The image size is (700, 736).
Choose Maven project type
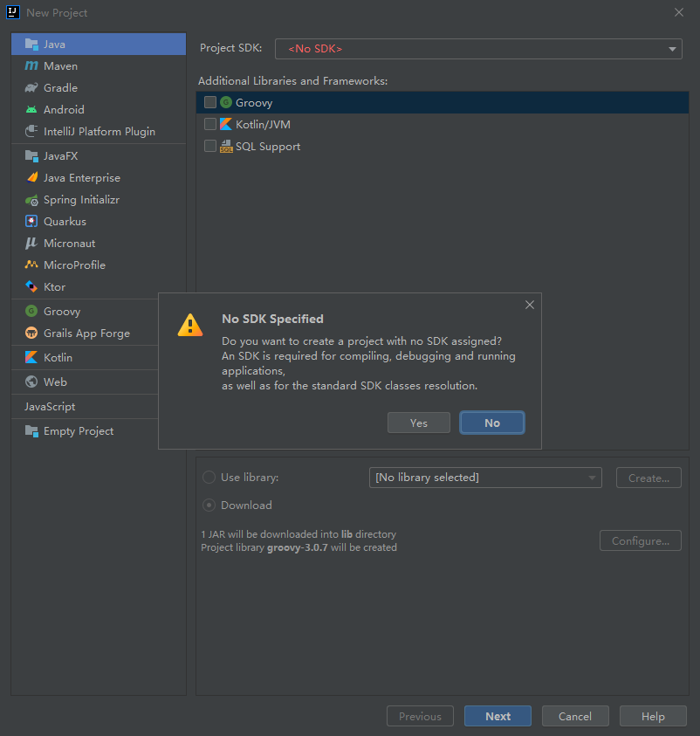point(99,66)
